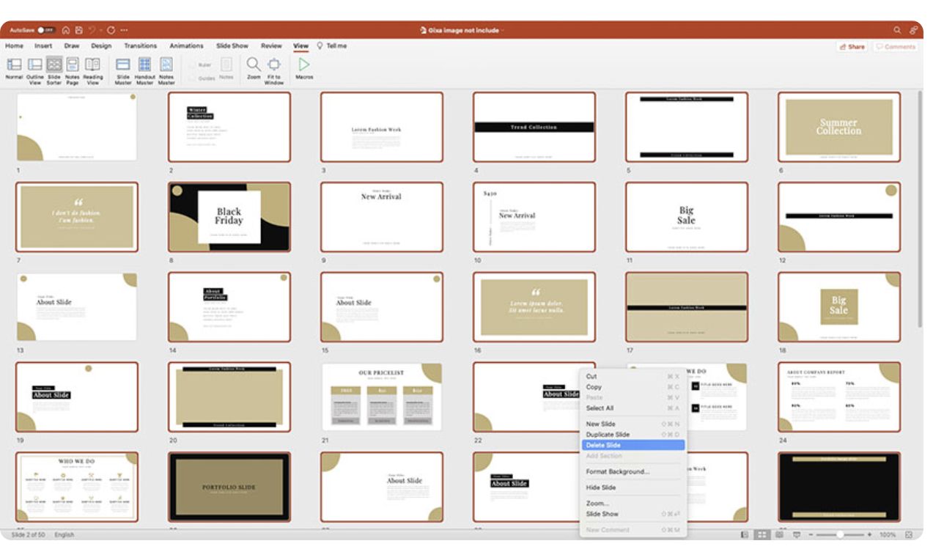The height and width of the screenshot is (560, 944).
Task: Click the Comments button
Action: click(x=895, y=46)
